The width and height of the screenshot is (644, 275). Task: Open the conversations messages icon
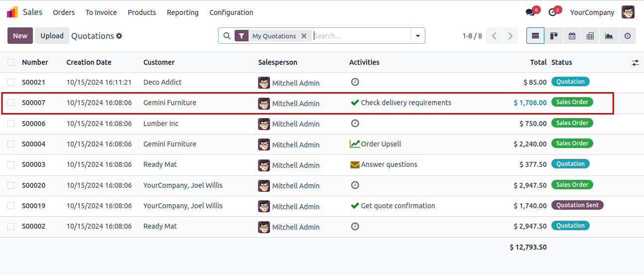(530, 12)
